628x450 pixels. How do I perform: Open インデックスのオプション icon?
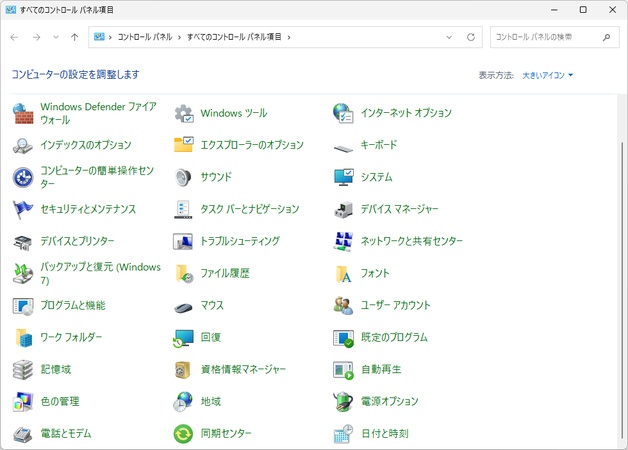(x=23, y=145)
